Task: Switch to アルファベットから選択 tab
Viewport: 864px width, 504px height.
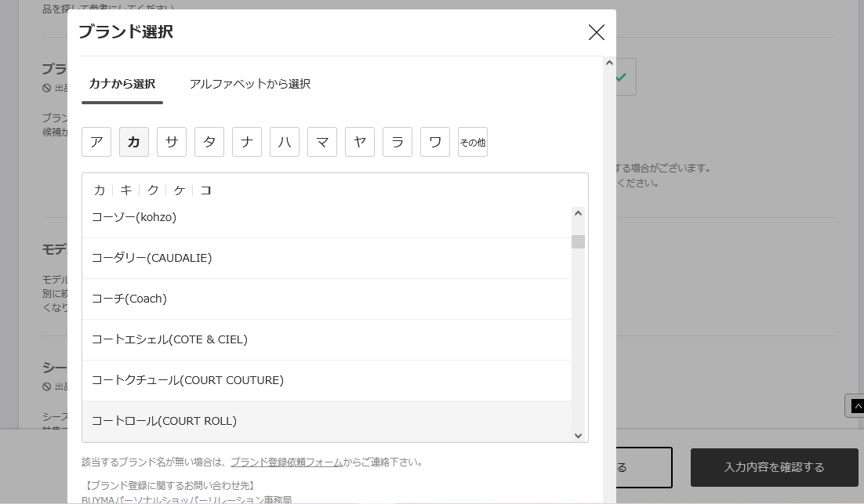Action: 249,84
